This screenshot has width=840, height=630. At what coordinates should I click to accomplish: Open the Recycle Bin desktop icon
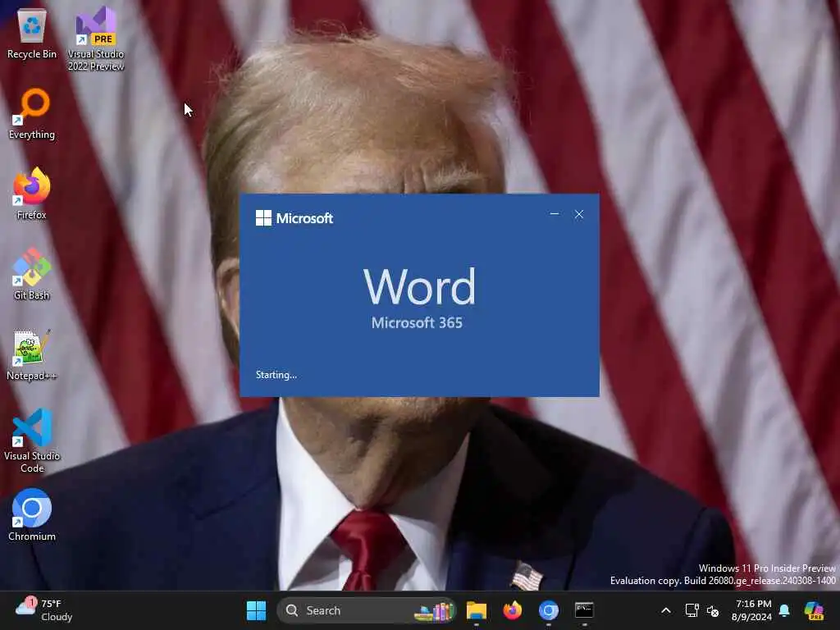coord(32,34)
